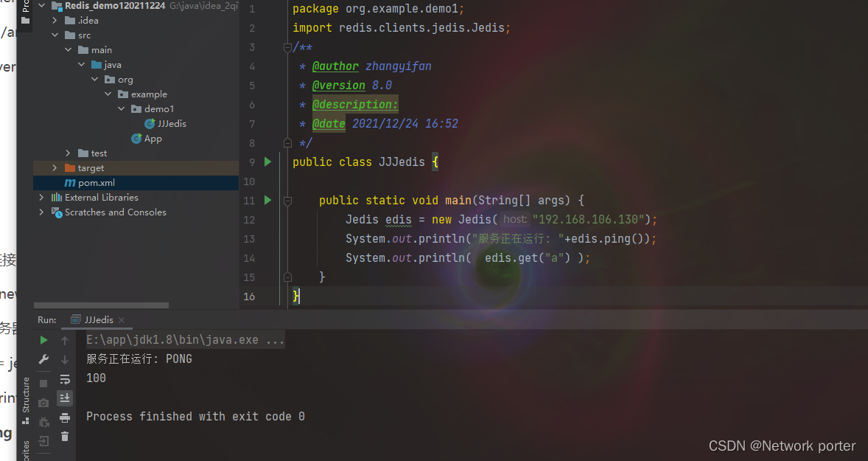Click the bug restart icon in Run toolbar

[x=43, y=422]
